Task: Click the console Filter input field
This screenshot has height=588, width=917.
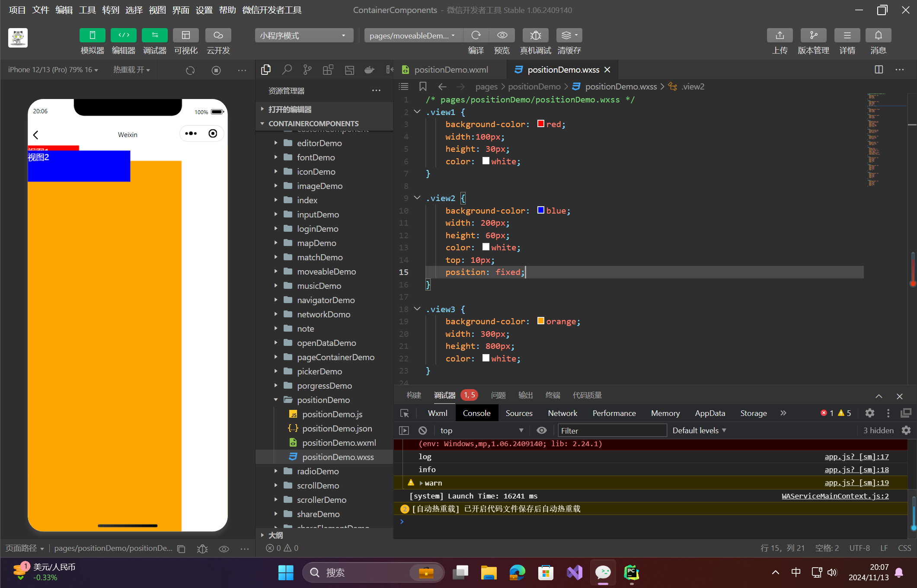Action: click(611, 431)
